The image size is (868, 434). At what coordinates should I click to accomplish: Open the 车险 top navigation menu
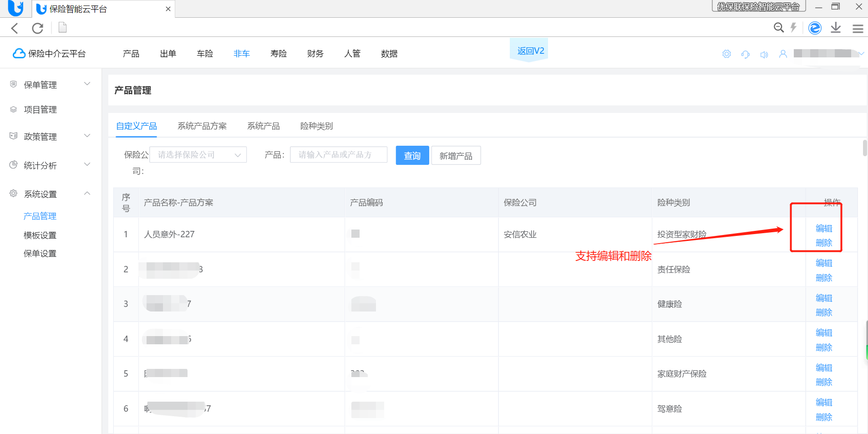(205, 54)
